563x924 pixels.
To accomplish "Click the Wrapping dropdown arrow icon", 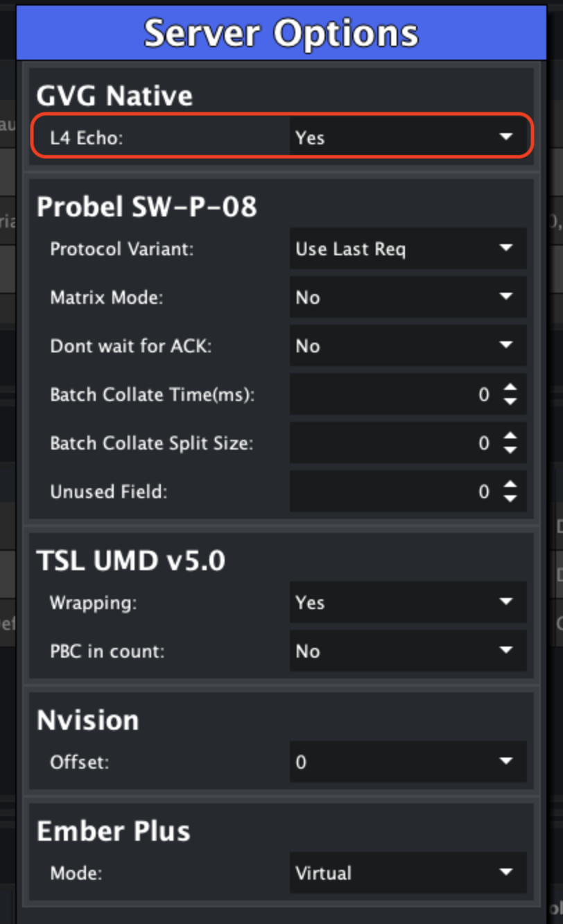I will pyautogui.click(x=507, y=602).
